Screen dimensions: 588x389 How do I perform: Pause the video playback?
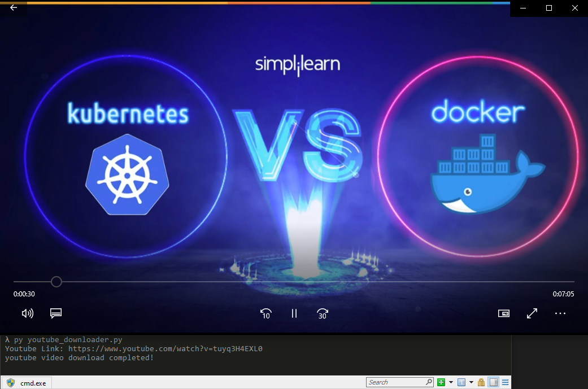294,313
